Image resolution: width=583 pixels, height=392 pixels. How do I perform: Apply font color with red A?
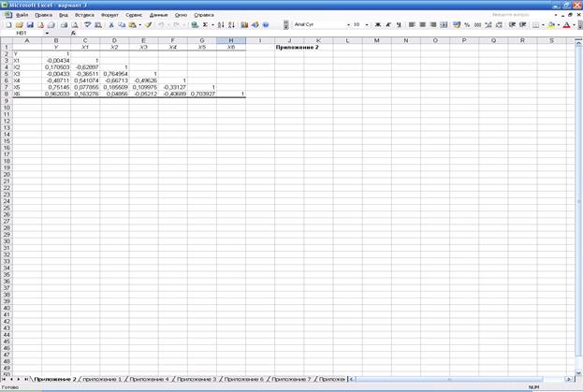point(567,24)
